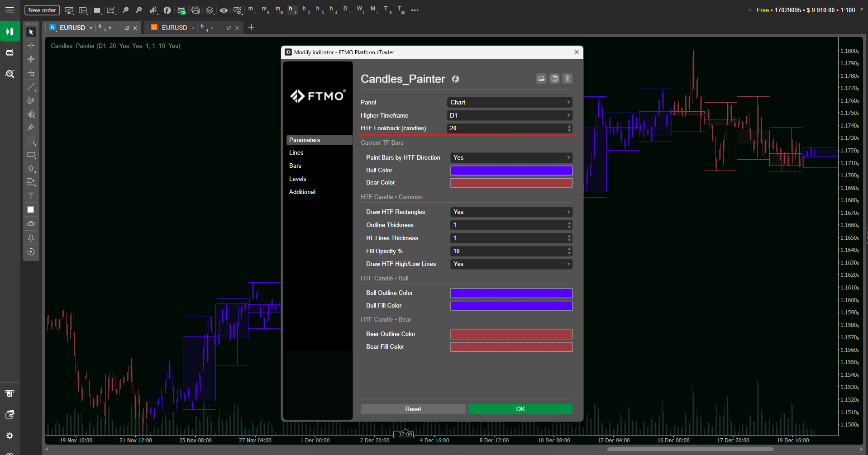This screenshot has width=868, height=455.
Task: Open the Higher Timeframe dropdown
Action: [x=510, y=115]
